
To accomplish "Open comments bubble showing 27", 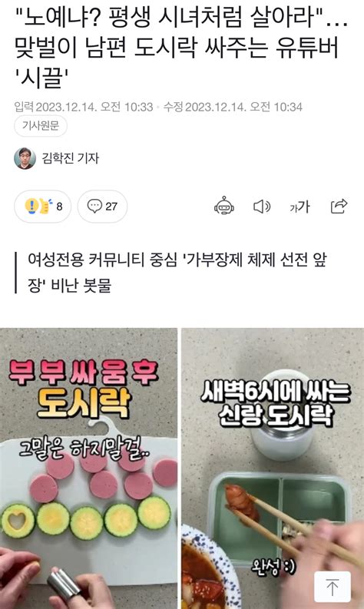I will pyautogui.click(x=102, y=207).
